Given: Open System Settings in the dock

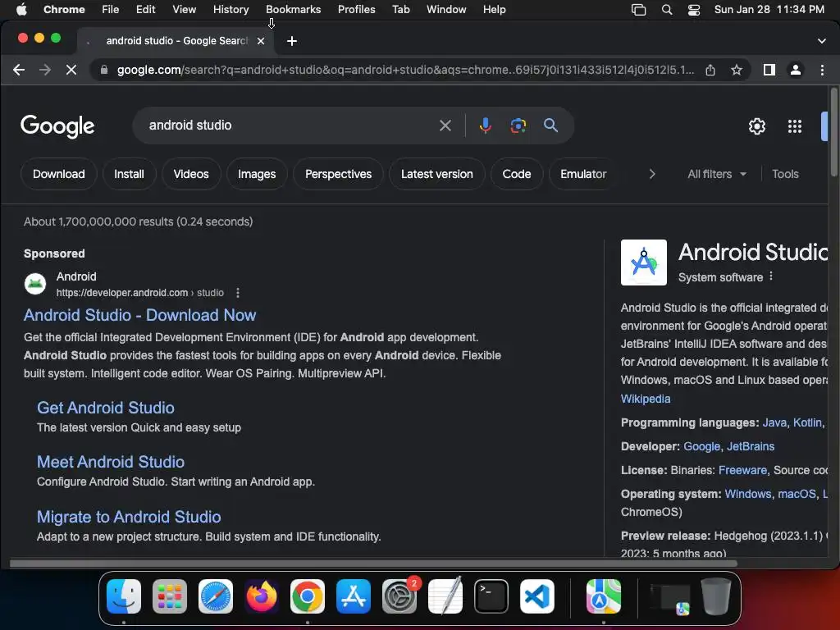Looking at the screenshot, I should pyautogui.click(x=399, y=596).
